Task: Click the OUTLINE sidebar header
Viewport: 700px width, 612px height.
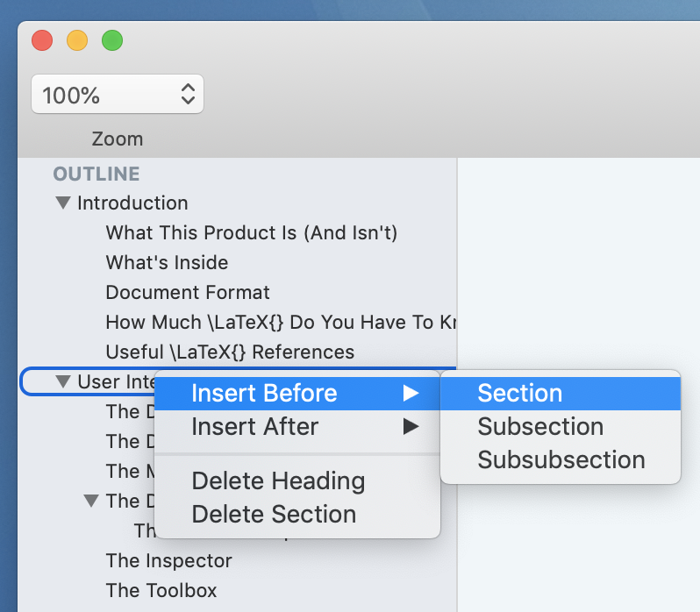Action: pyautogui.click(x=96, y=174)
